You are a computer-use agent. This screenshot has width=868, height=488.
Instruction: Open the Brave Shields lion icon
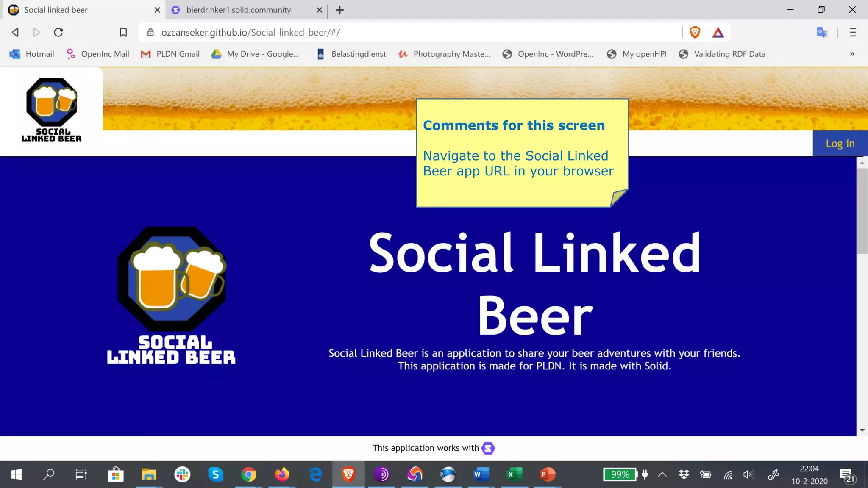pos(695,32)
